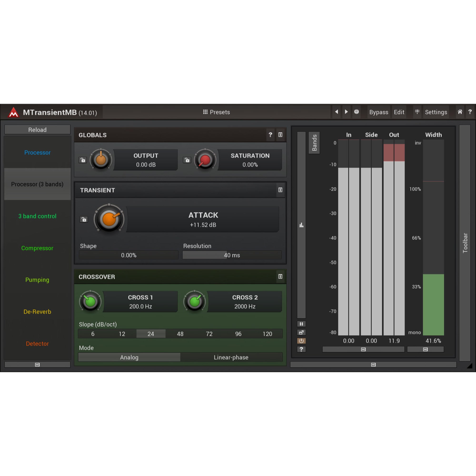Select 6 dB/oct slope
The height and width of the screenshot is (476, 476).
click(93, 334)
